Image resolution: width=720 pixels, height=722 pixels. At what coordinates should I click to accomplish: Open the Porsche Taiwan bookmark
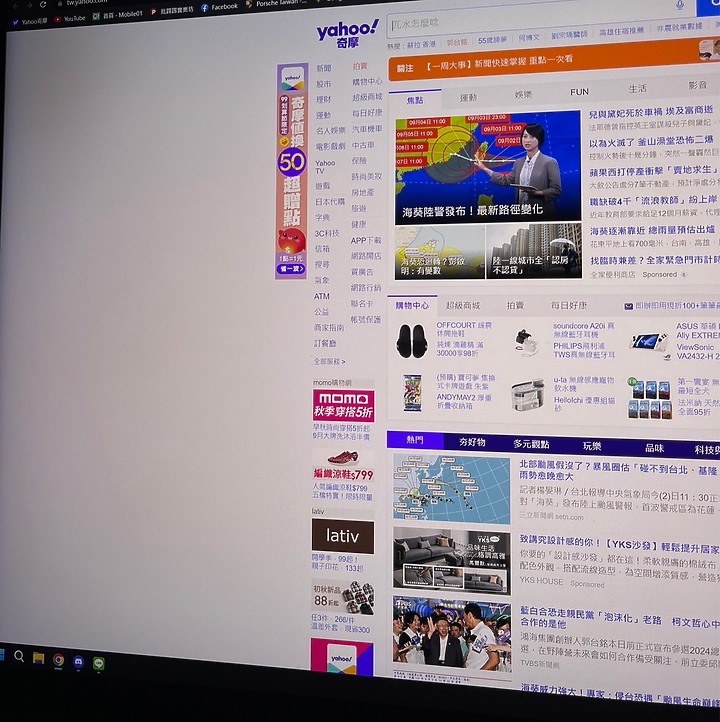pos(276,3)
